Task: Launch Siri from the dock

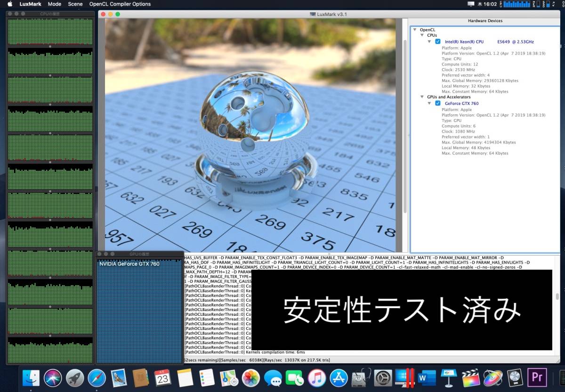Action: pos(53,377)
